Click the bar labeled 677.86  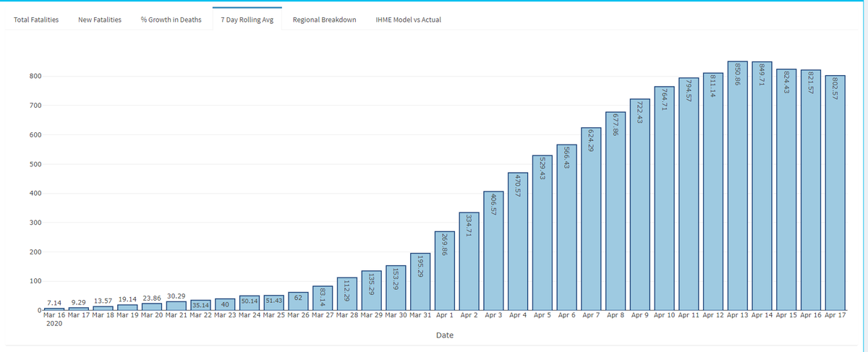616,211
